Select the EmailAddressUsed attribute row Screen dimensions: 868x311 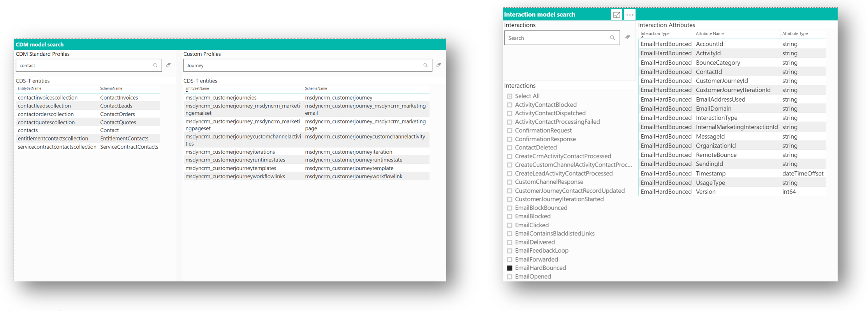pyautogui.click(x=732, y=100)
